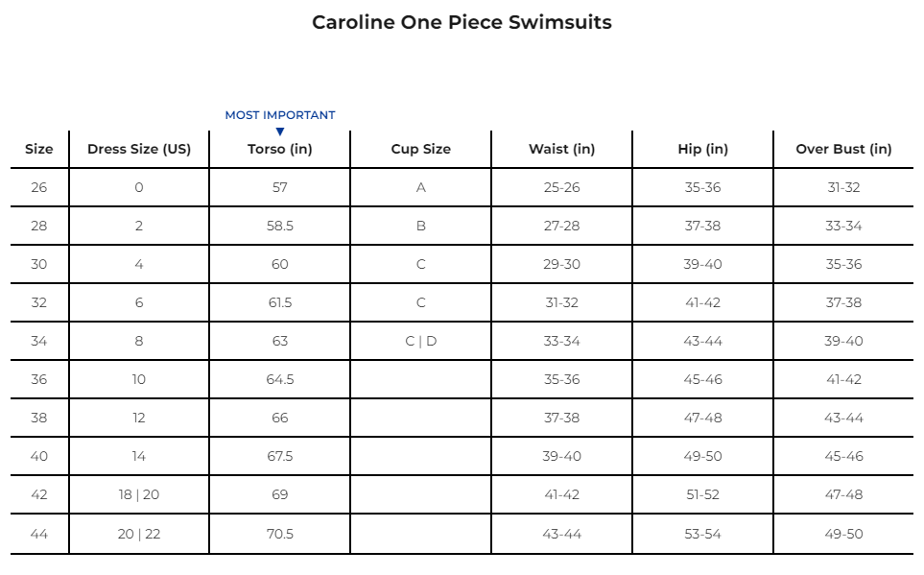This screenshot has width=924, height=575.
Task: Click the blue triangle under MOST IMPORTANT
Action: pos(280,132)
